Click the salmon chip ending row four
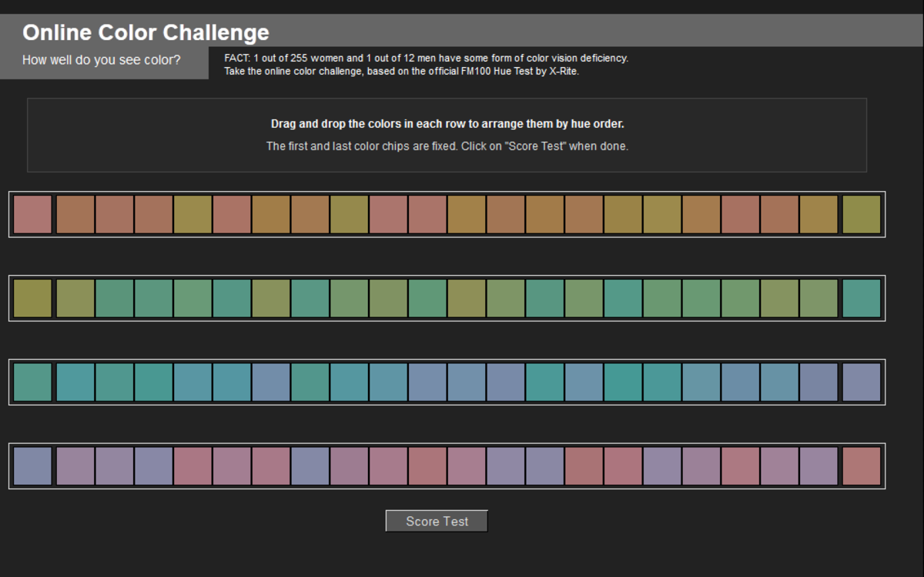Image resolution: width=924 pixels, height=577 pixels. point(862,465)
